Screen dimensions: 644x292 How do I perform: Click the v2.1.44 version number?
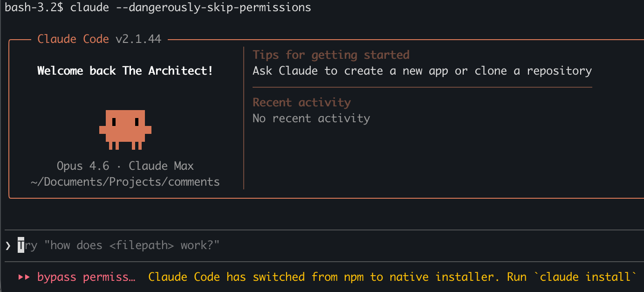pyautogui.click(x=138, y=39)
